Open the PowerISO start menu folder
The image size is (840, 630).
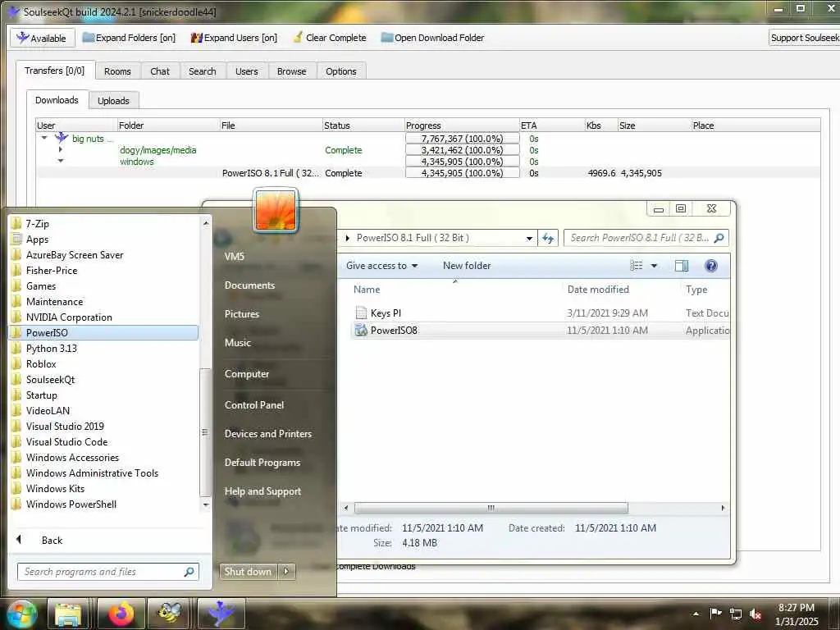pyautogui.click(x=104, y=333)
